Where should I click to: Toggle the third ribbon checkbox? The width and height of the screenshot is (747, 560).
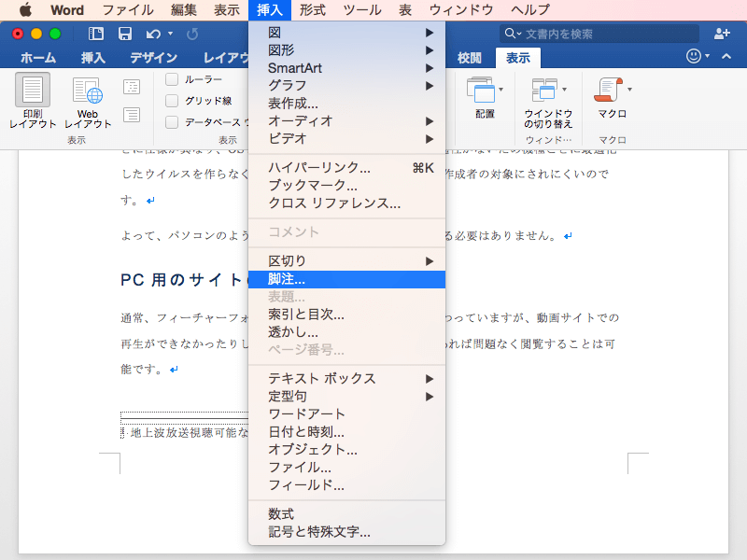click(172, 122)
